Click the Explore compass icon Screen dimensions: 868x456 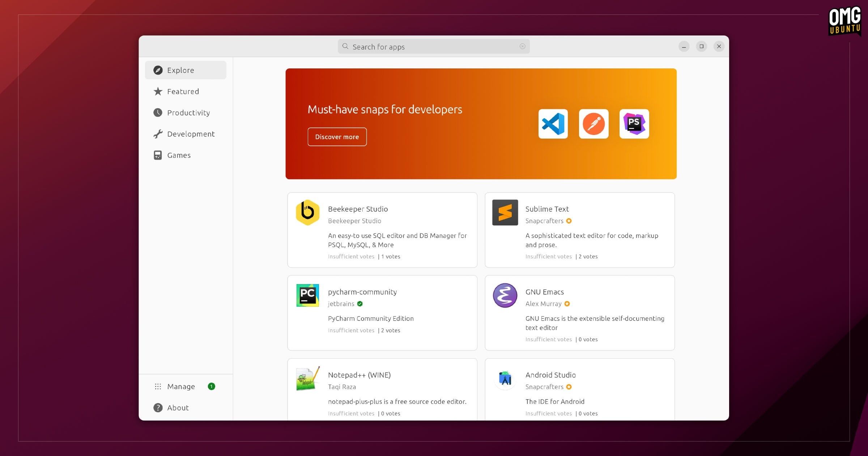pos(158,70)
